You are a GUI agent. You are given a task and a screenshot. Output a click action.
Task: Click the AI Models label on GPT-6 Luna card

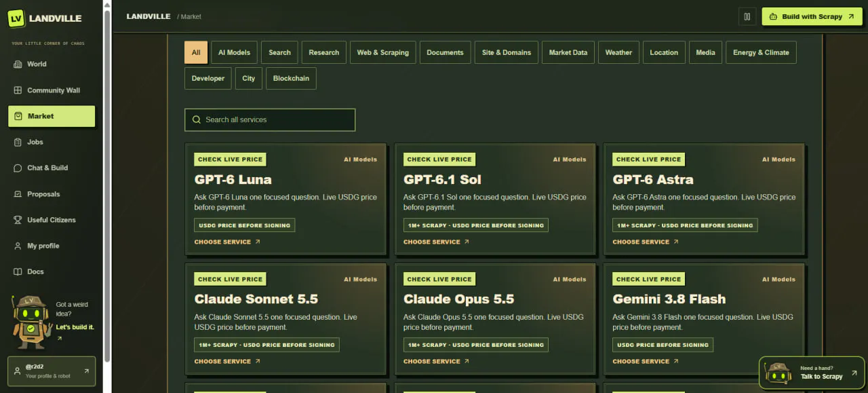point(360,160)
